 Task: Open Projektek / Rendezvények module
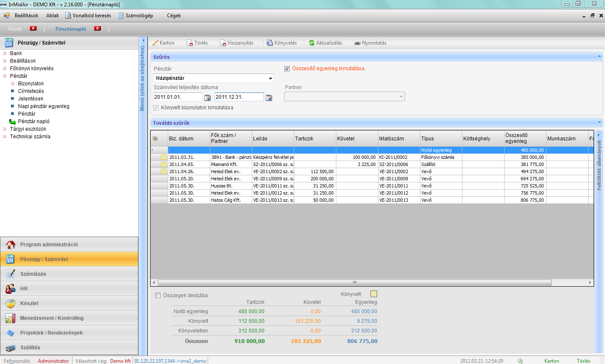click(x=69, y=332)
